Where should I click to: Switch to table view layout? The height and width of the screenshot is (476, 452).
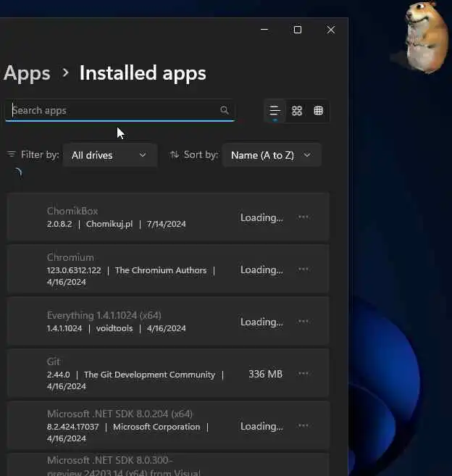pyautogui.click(x=319, y=111)
